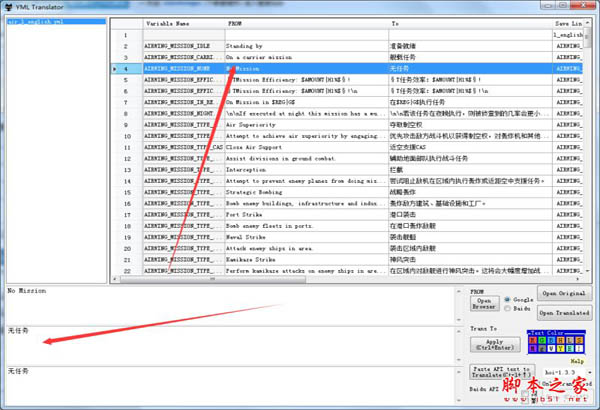Pick the '!' text color swatch
This screenshot has height=410, width=600.
[x=579, y=348]
